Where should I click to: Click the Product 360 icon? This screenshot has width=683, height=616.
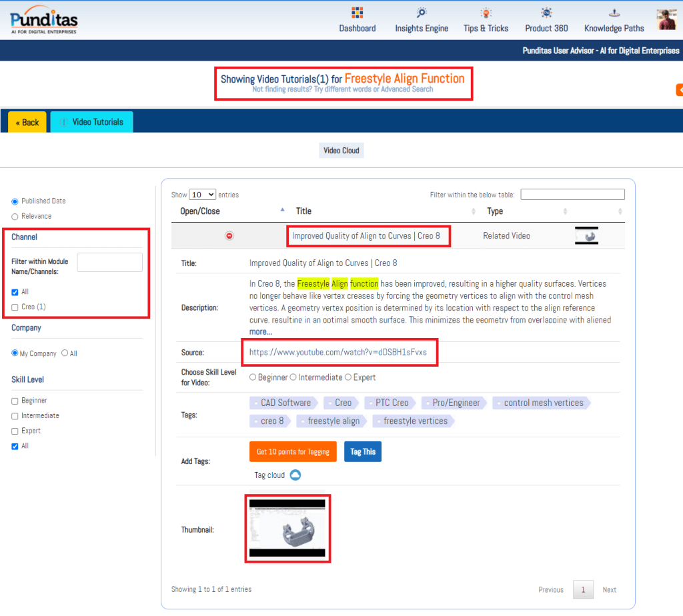(546, 13)
